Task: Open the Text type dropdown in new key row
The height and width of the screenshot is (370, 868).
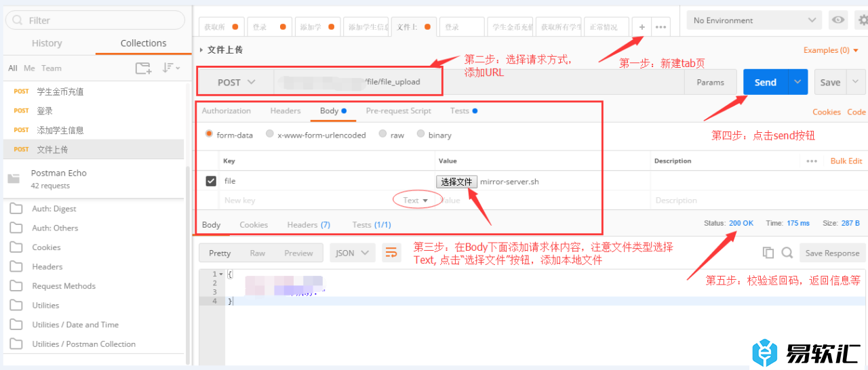Action: (x=416, y=201)
